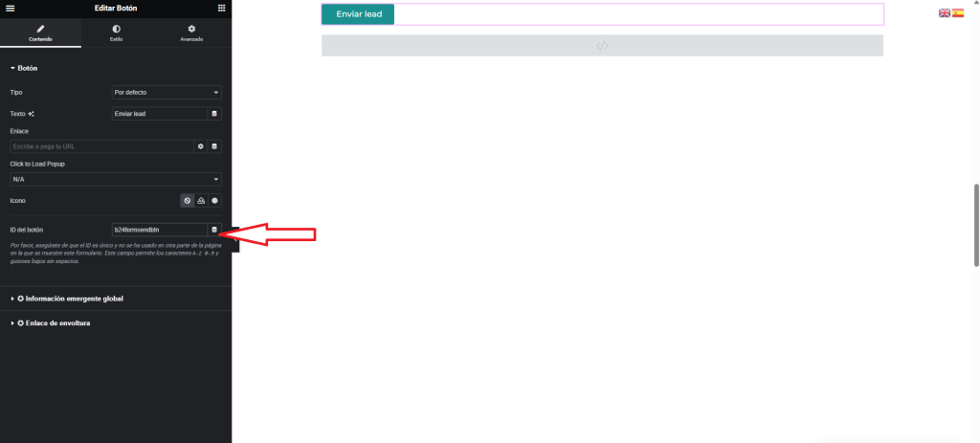The width and height of the screenshot is (980, 443).
Task: Click dynamic tags icon for Enlace field
Action: (x=214, y=146)
